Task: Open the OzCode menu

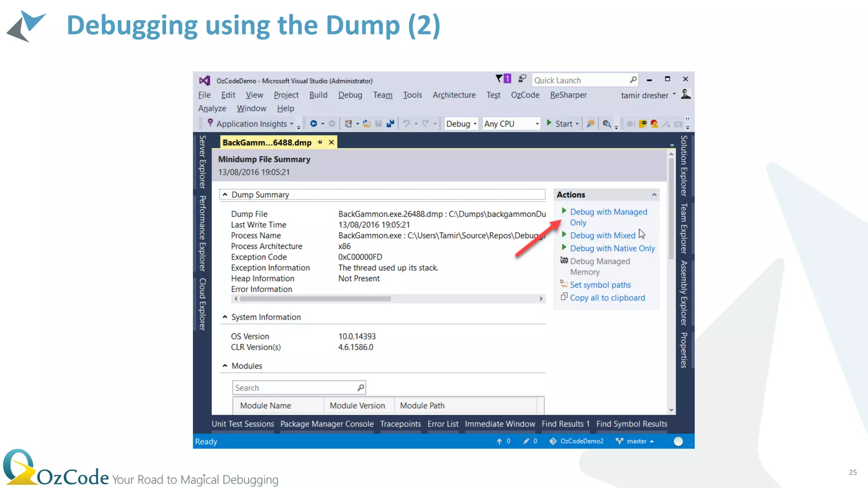Action: click(x=525, y=95)
